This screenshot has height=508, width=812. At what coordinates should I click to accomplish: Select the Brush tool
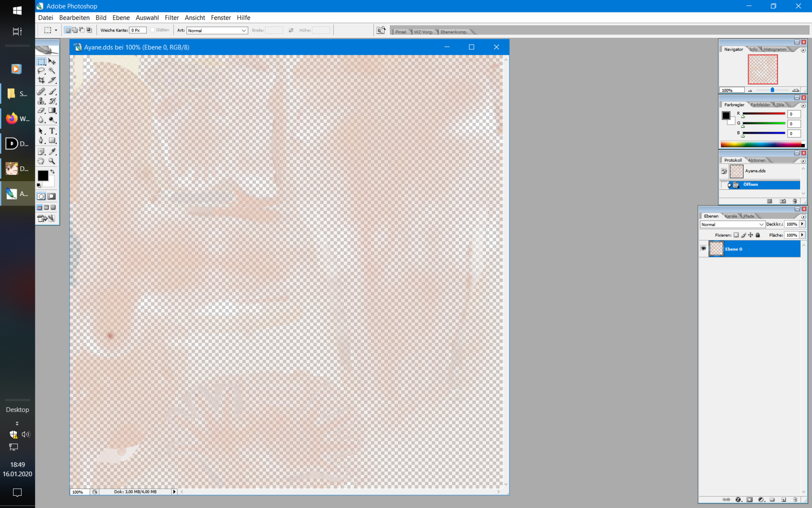pos(52,92)
